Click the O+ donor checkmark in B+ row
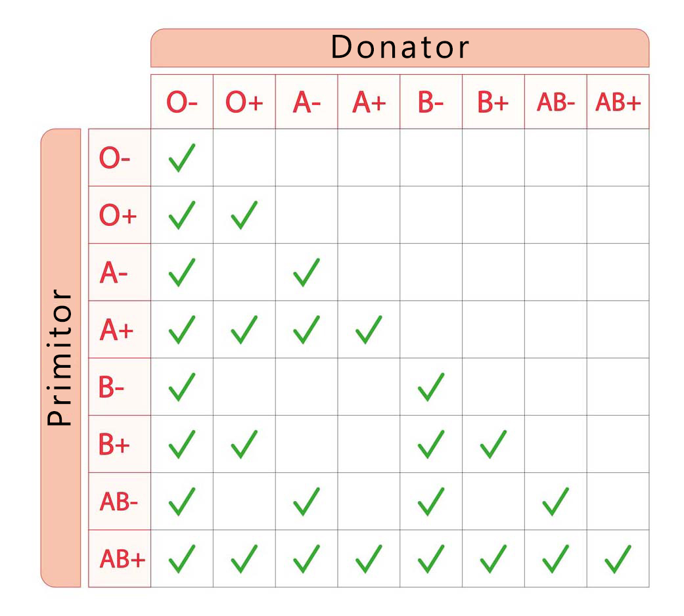684x616 pixels. coord(244,445)
